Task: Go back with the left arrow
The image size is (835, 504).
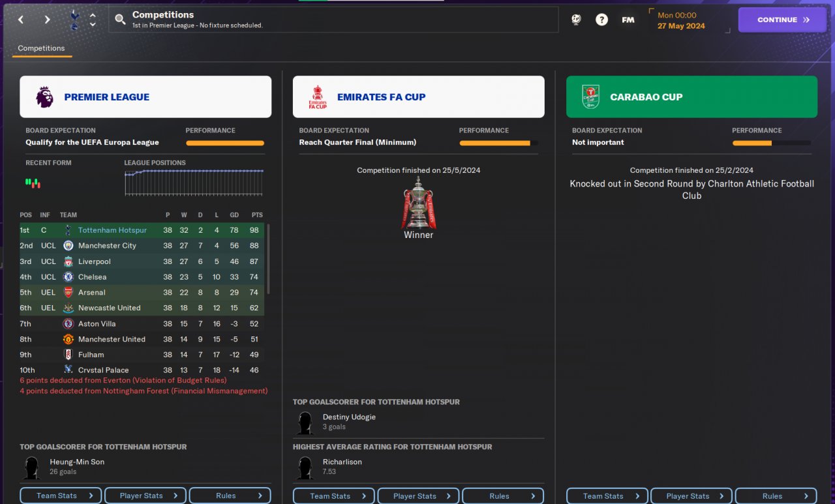Action: [21, 20]
